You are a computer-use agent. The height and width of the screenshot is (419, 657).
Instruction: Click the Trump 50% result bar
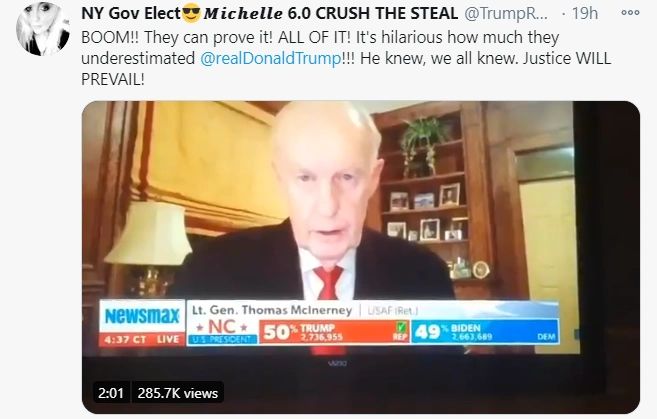(x=334, y=332)
